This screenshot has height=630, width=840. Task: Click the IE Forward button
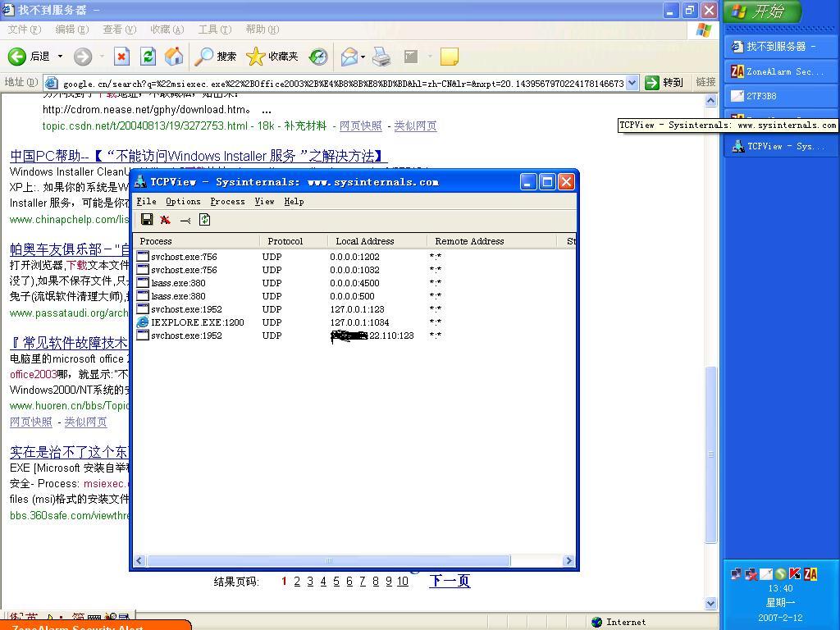click(83, 57)
